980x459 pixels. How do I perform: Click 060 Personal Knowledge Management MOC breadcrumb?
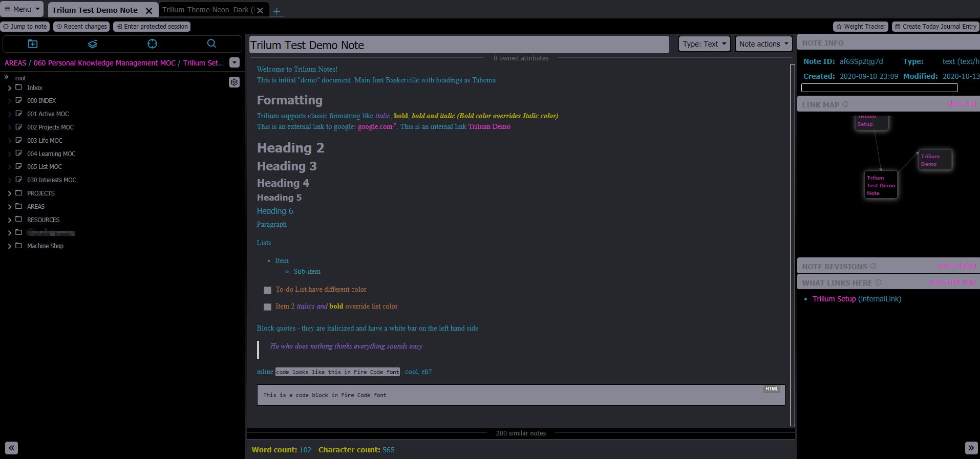[104, 63]
